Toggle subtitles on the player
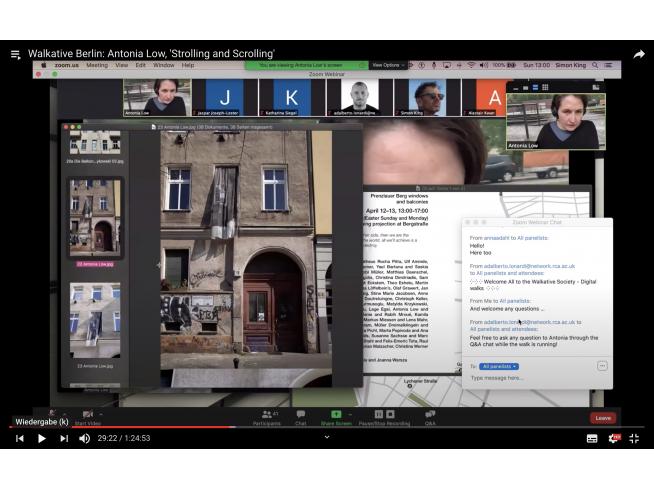 (592, 438)
